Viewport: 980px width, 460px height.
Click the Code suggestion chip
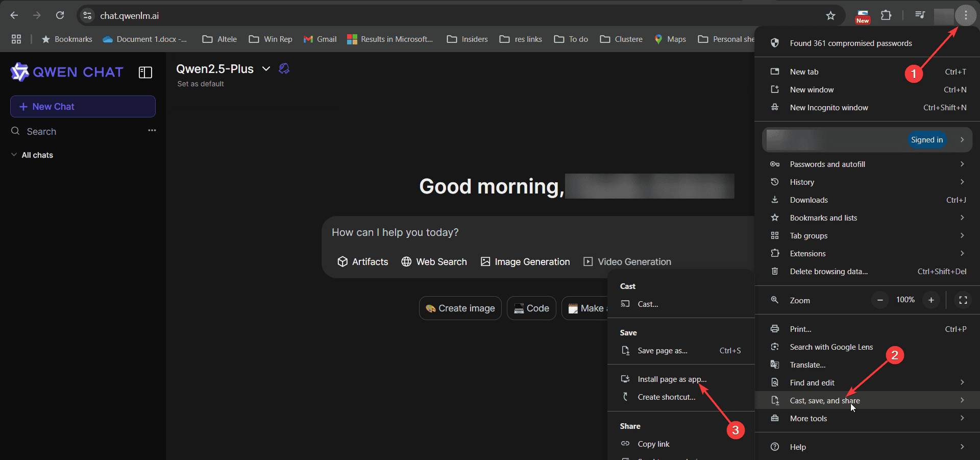[x=531, y=308]
